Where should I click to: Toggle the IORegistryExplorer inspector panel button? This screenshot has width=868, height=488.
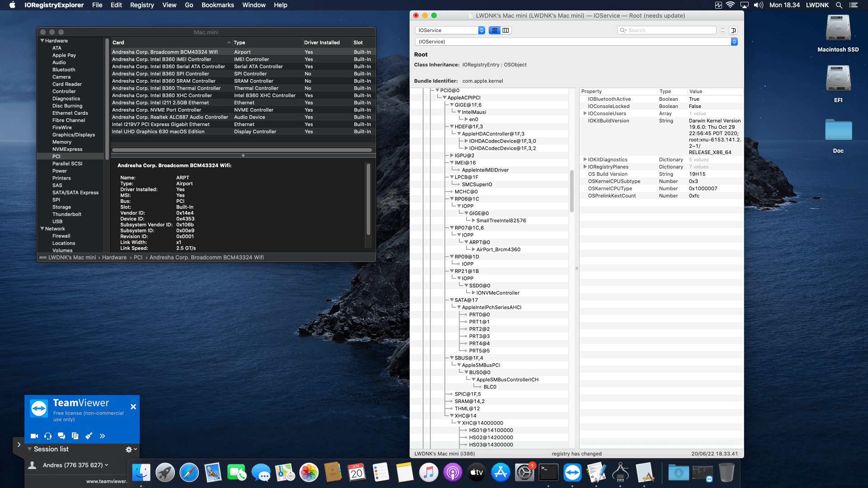pos(733,30)
